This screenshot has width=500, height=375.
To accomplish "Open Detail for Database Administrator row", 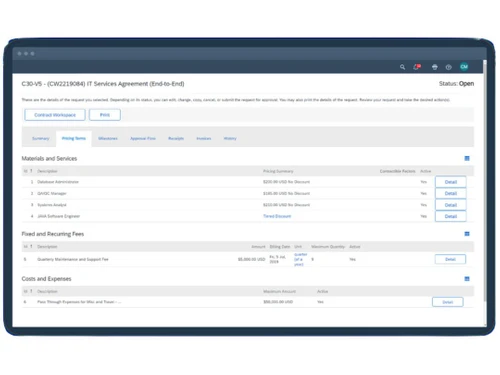I will [x=451, y=182].
